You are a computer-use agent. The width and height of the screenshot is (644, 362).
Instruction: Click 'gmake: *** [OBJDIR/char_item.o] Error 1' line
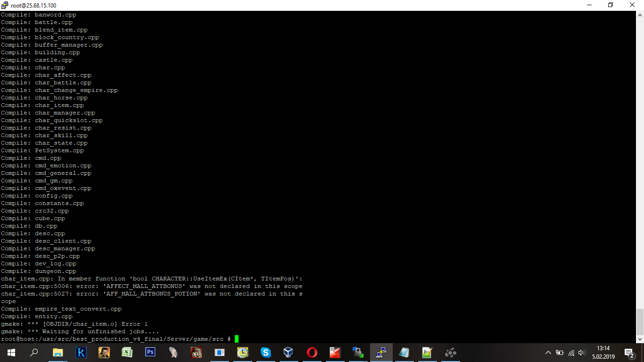pos(74,324)
